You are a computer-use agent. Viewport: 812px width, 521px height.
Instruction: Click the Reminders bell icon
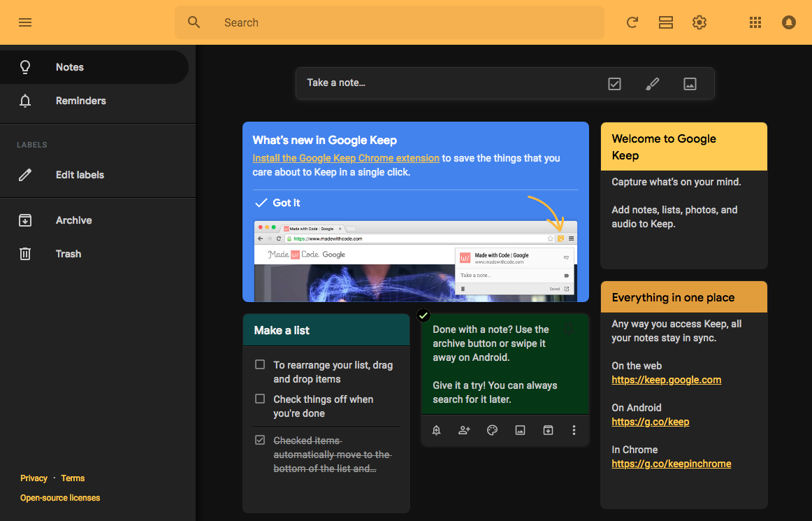pos(25,101)
